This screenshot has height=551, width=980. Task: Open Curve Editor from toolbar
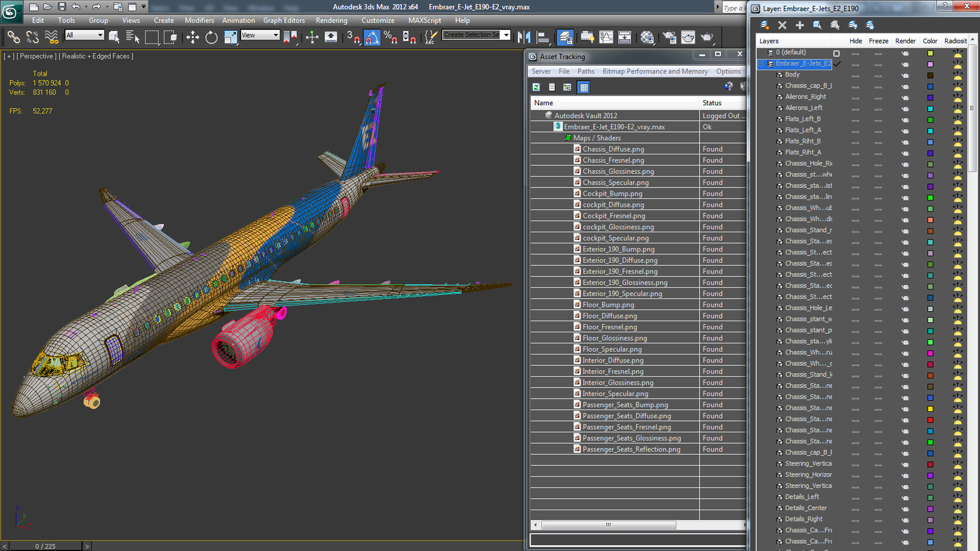pos(606,37)
